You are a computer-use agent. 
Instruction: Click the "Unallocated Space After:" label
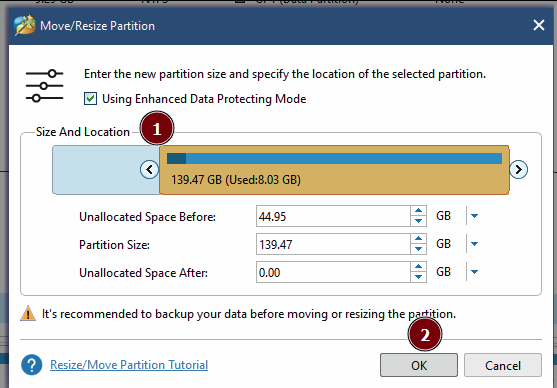(144, 273)
